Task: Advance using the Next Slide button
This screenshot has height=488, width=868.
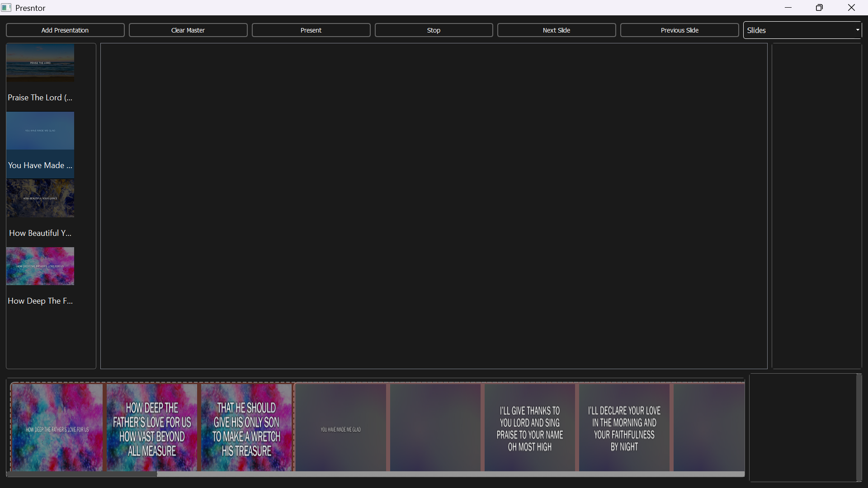Action: [x=557, y=30]
